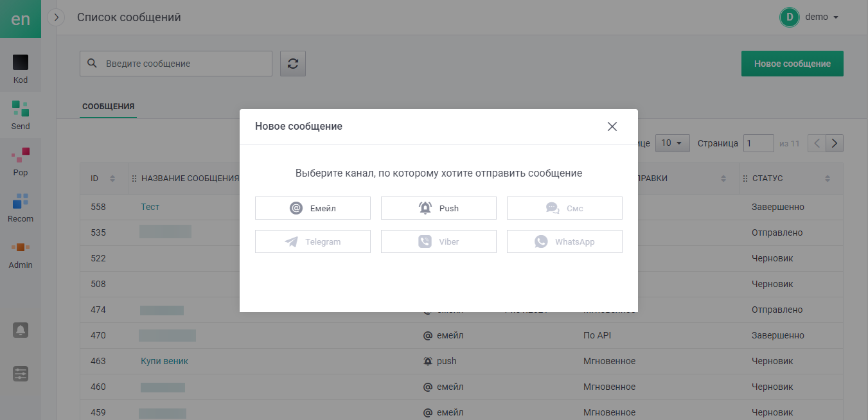Click the 'По API' cell in row 470
This screenshot has width=868, height=420.
[597, 335]
